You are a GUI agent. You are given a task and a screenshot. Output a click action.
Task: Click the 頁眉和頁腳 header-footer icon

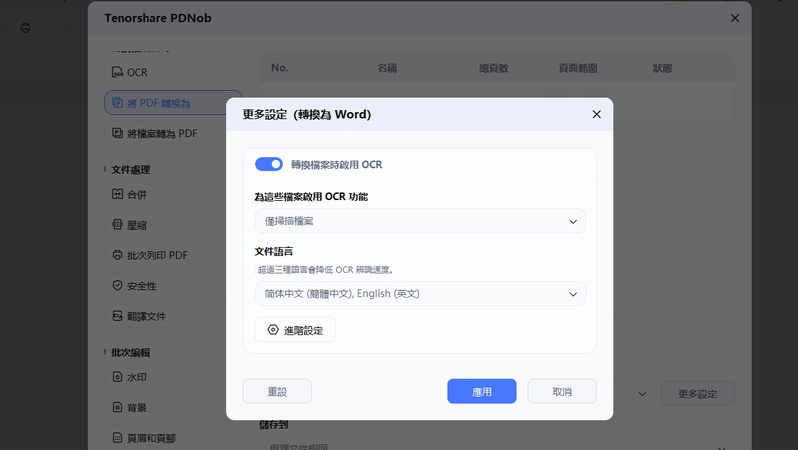[117, 438]
